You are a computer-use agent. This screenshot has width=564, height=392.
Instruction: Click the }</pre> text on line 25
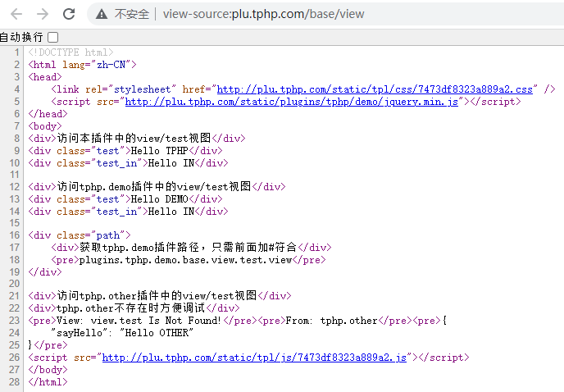coord(48,345)
